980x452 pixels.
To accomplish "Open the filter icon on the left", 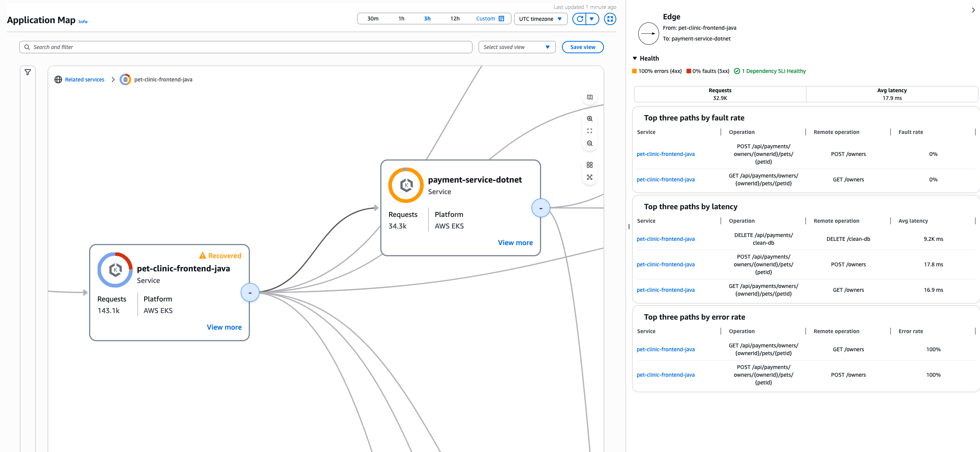I will 27,72.
